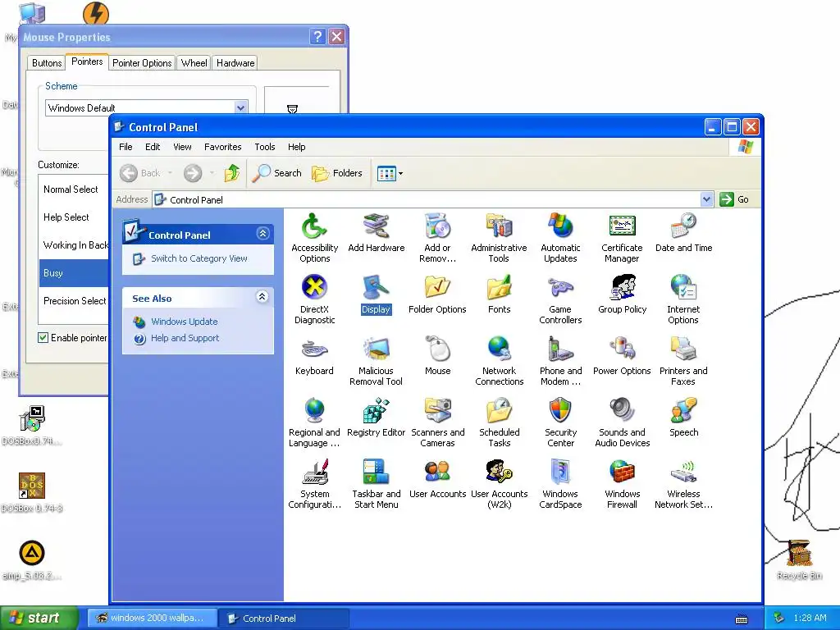Open the Scheme dropdown in Mouse Properties
The height and width of the screenshot is (630, 840).
point(241,107)
